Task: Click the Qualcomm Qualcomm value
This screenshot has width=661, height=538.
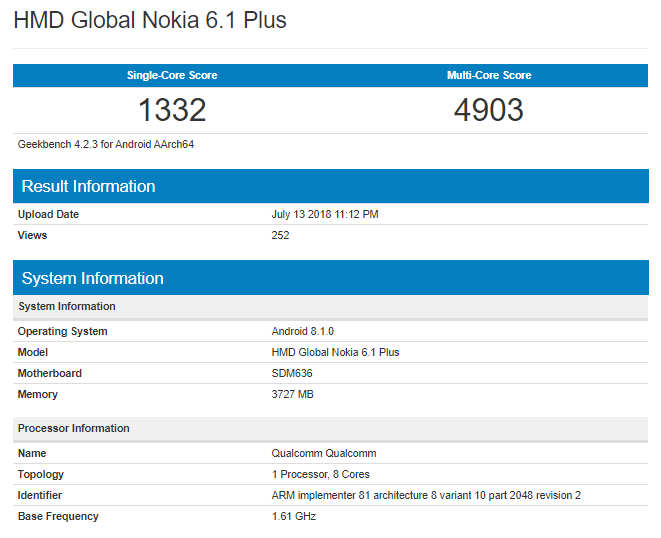Action: pos(324,453)
